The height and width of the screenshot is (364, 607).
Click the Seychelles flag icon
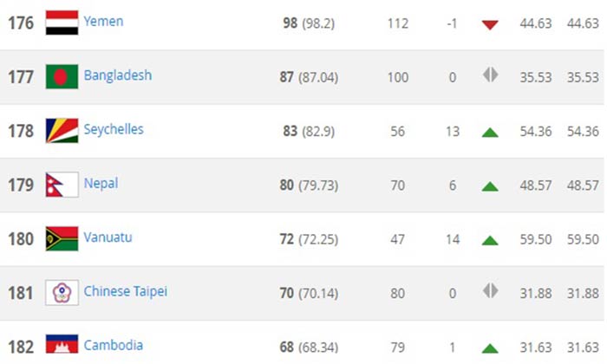(62, 130)
